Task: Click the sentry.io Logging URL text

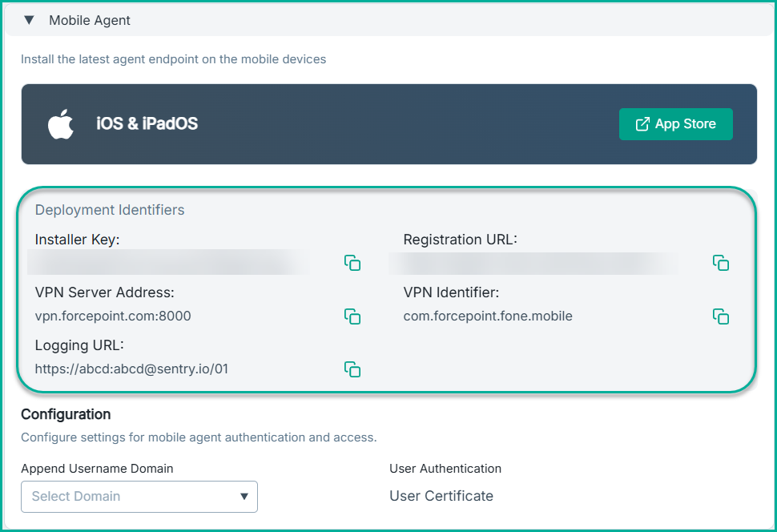Action: (131, 369)
